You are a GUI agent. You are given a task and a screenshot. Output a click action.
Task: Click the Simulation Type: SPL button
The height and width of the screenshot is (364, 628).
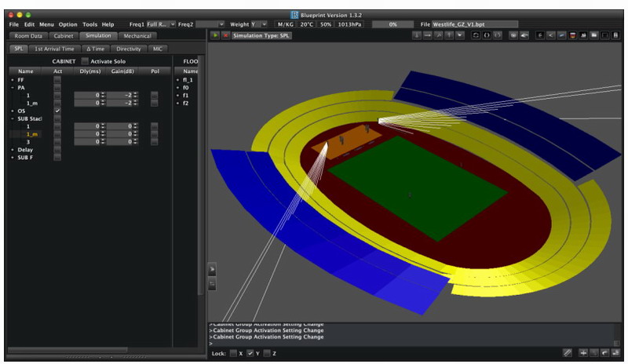coord(262,35)
